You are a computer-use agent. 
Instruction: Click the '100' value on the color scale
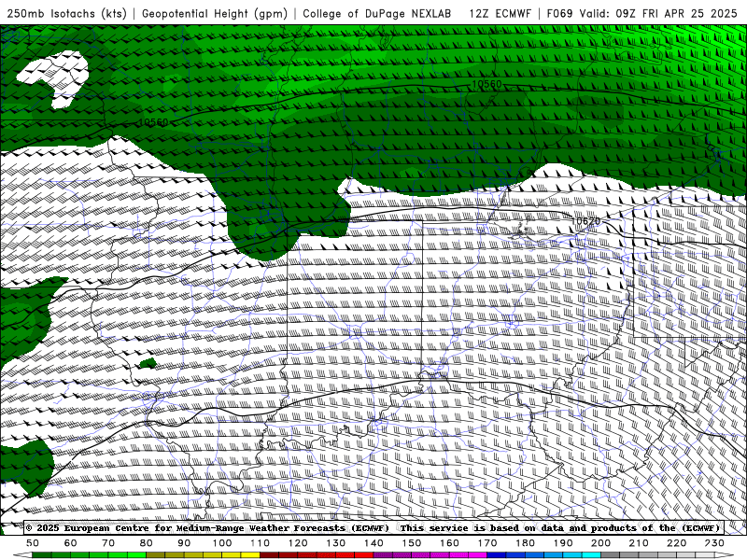coord(222,543)
